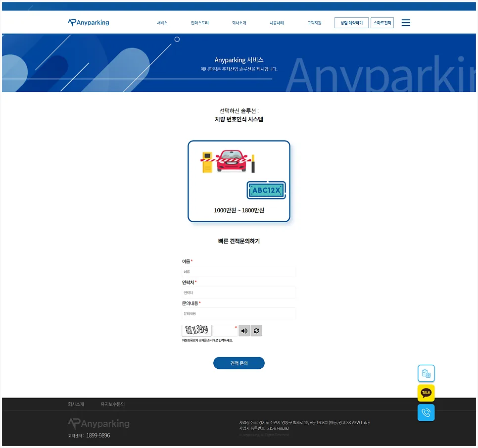Focus the 연락처 input field
478x448 pixels.
point(239,293)
